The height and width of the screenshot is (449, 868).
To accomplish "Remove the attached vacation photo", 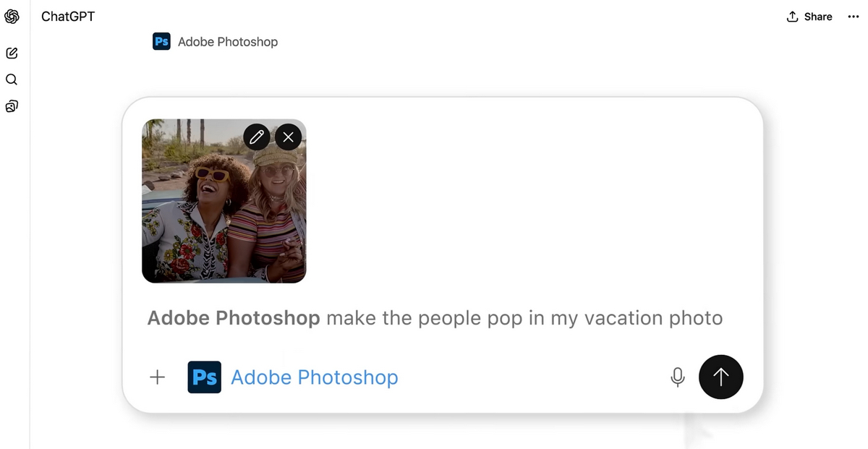I will [x=289, y=137].
